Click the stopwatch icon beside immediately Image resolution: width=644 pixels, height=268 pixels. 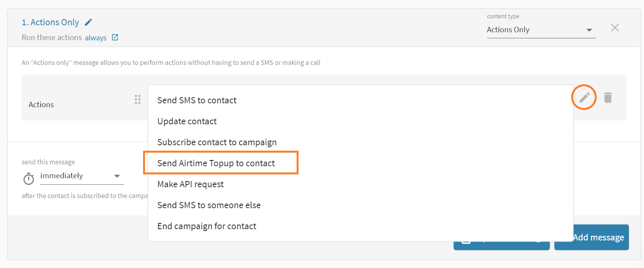pyautogui.click(x=28, y=179)
